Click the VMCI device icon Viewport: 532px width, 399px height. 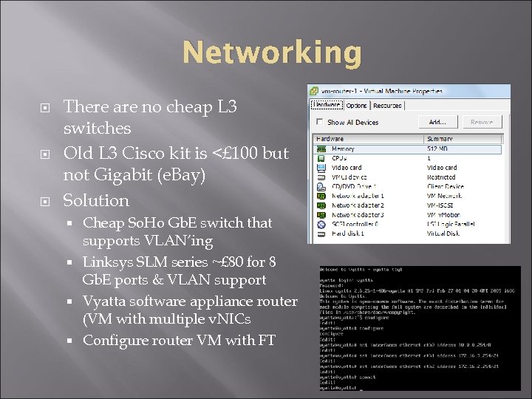pyautogui.click(x=321, y=177)
